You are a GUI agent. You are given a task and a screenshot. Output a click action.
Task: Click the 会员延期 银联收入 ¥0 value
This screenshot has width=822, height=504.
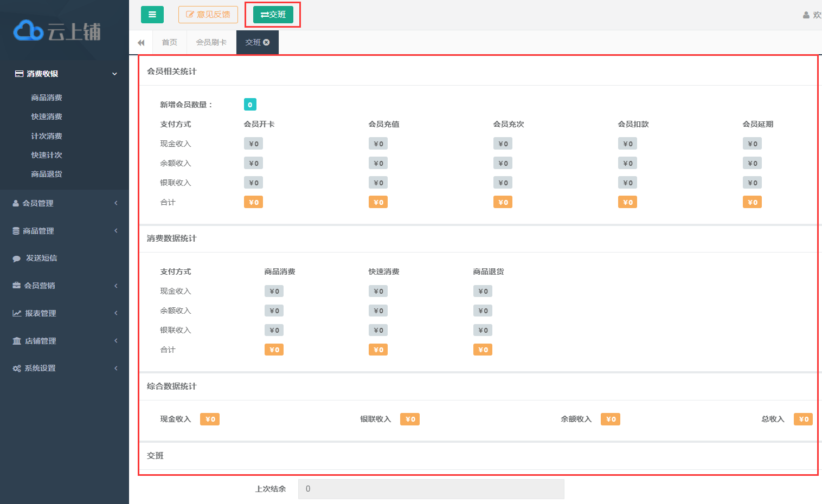(753, 183)
